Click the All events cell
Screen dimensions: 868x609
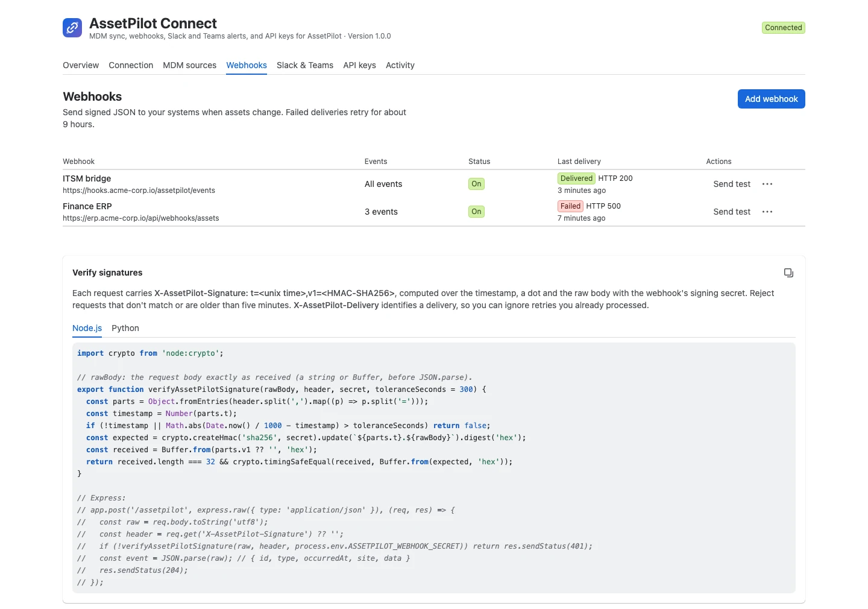[x=383, y=184]
